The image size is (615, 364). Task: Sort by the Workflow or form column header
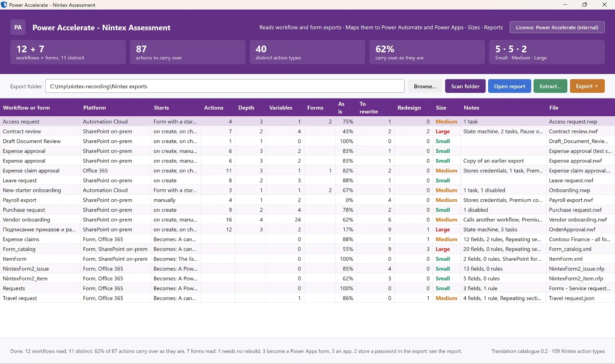pyautogui.click(x=27, y=108)
